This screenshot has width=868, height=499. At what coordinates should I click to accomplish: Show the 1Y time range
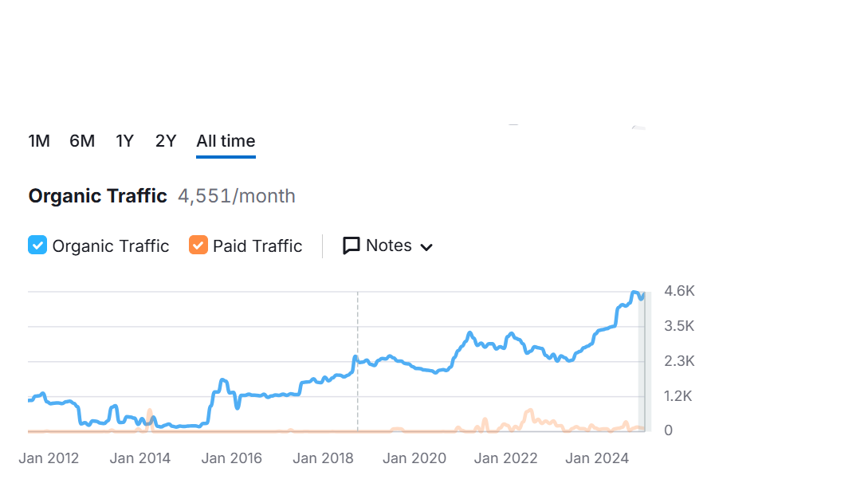click(124, 141)
